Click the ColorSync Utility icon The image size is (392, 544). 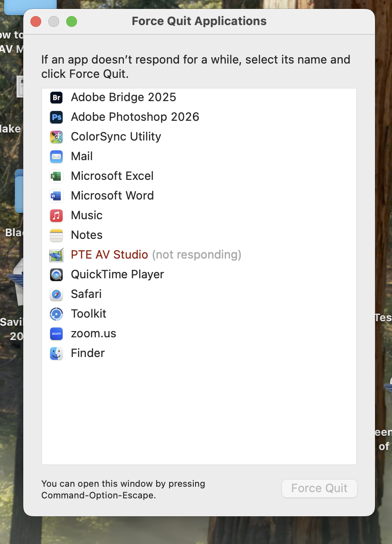[56, 137]
